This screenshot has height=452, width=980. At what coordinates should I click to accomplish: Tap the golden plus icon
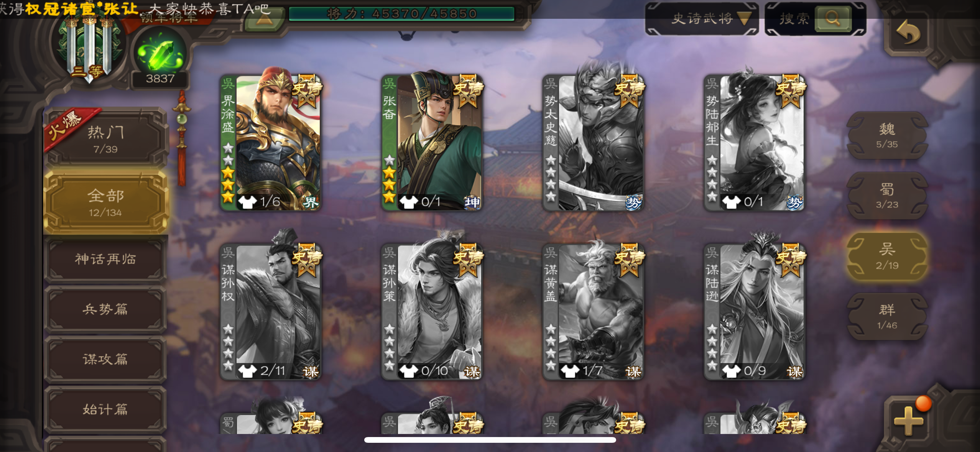pyautogui.click(x=908, y=421)
